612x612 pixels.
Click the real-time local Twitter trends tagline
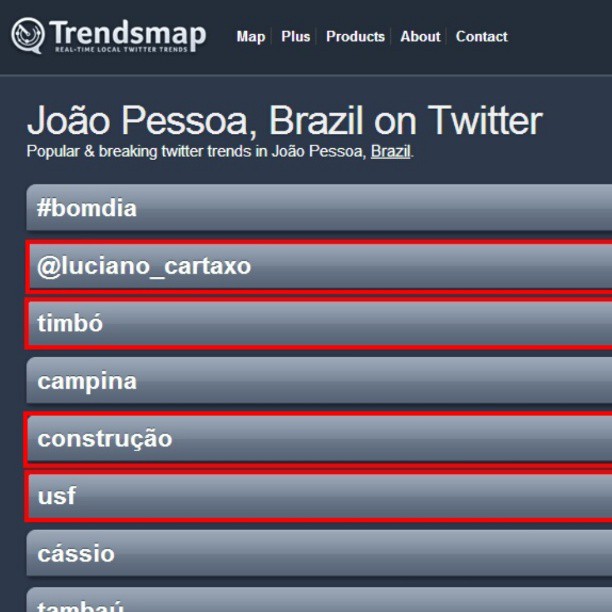coord(121,50)
